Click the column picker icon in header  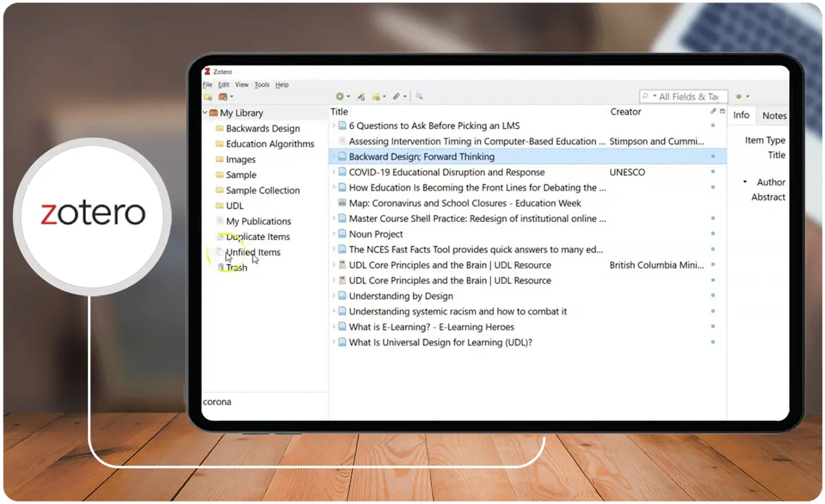click(x=723, y=111)
